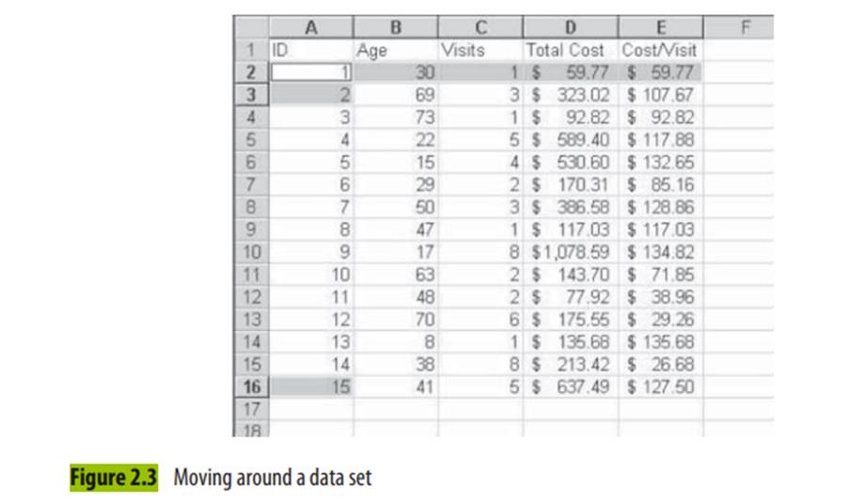
Task: Select row 16 header
Action: 249,386
